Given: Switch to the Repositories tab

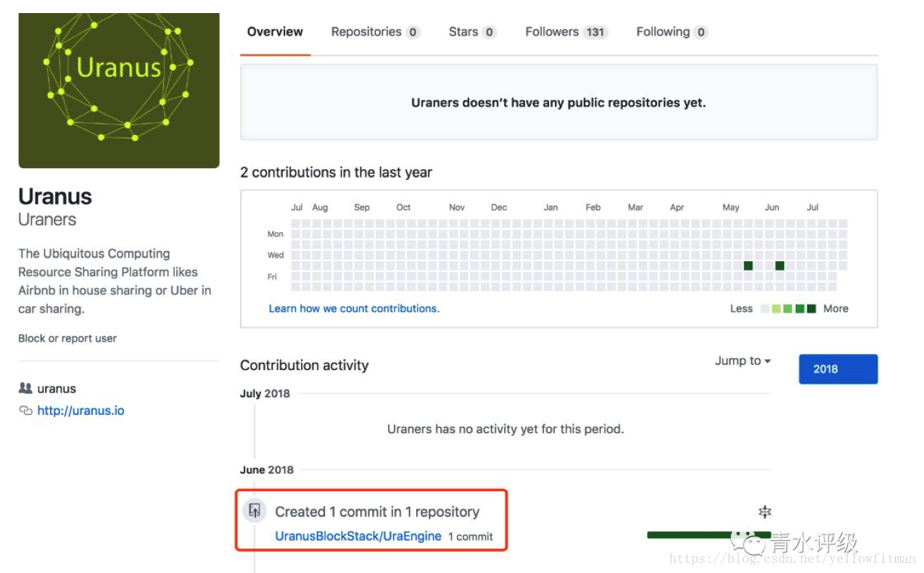Looking at the screenshot, I should 376,32.
